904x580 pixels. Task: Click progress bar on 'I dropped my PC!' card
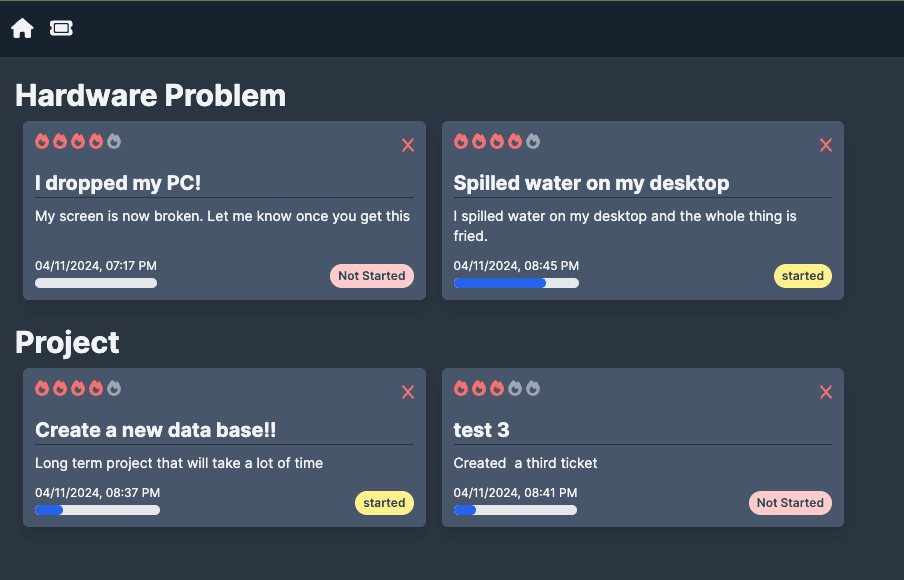click(x=96, y=283)
